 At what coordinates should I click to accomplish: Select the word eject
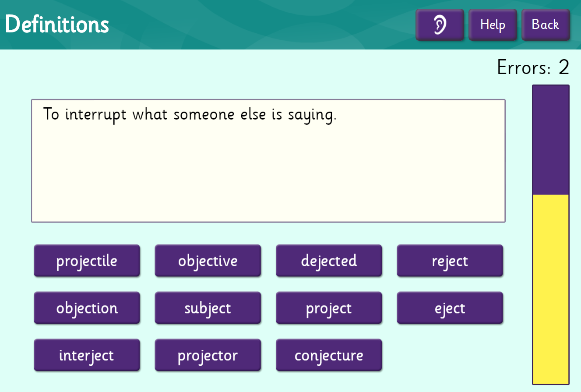450,308
